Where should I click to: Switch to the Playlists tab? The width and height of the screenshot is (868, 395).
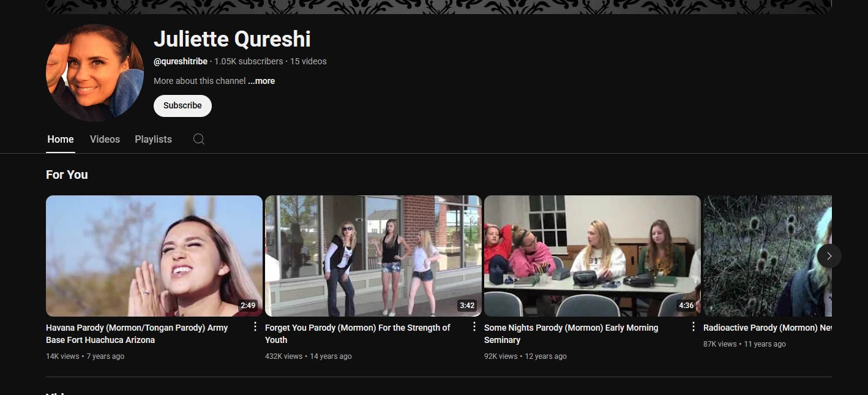pos(153,140)
